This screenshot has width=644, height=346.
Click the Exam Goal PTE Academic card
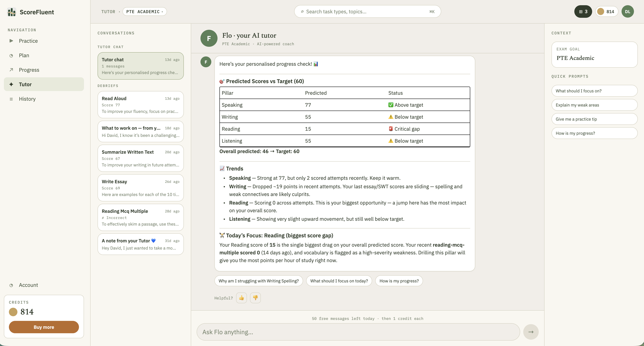tap(594, 55)
